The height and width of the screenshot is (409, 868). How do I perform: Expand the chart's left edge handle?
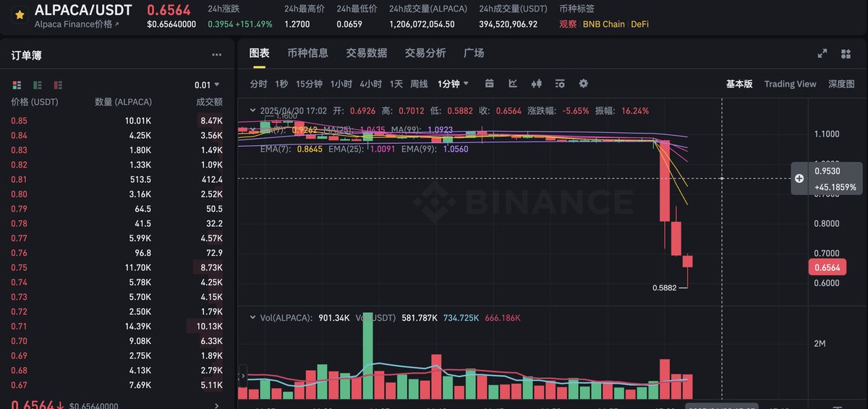242,375
